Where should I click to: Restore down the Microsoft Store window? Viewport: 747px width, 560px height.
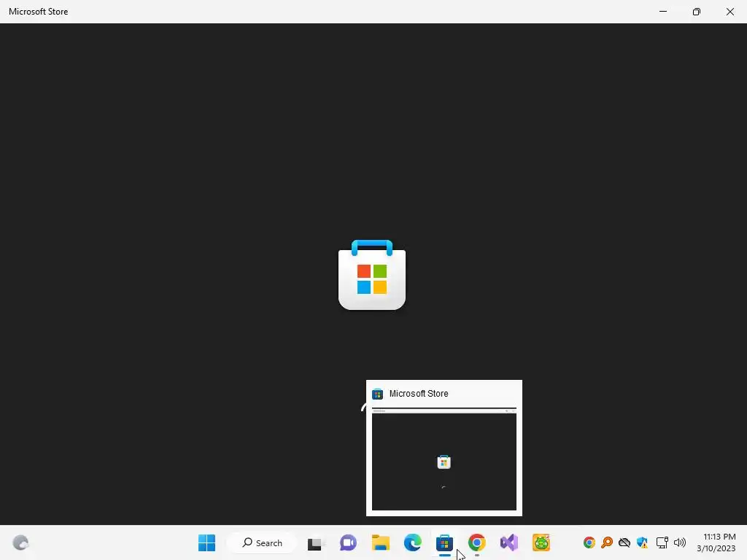coord(697,12)
